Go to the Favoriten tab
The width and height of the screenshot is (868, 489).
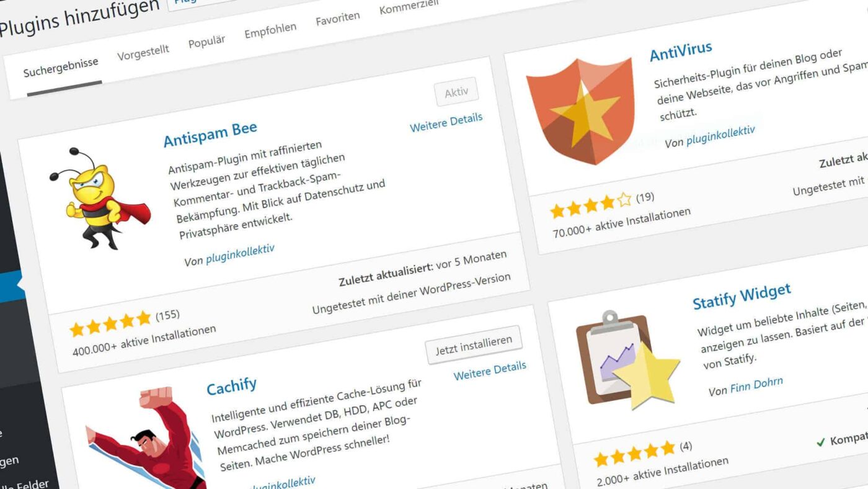tap(338, 19)
